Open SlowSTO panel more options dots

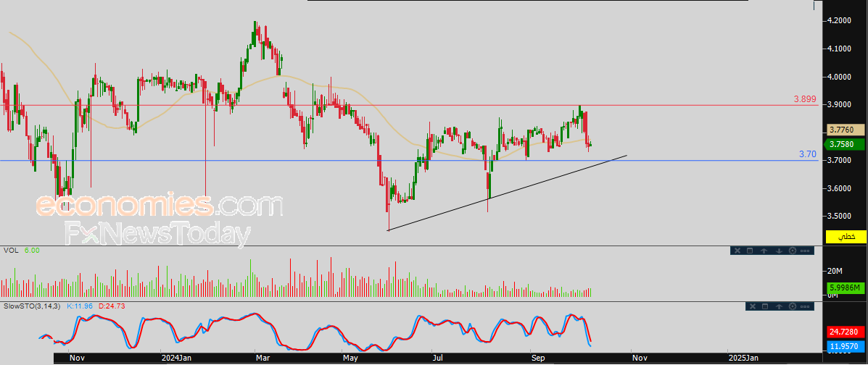805,306
